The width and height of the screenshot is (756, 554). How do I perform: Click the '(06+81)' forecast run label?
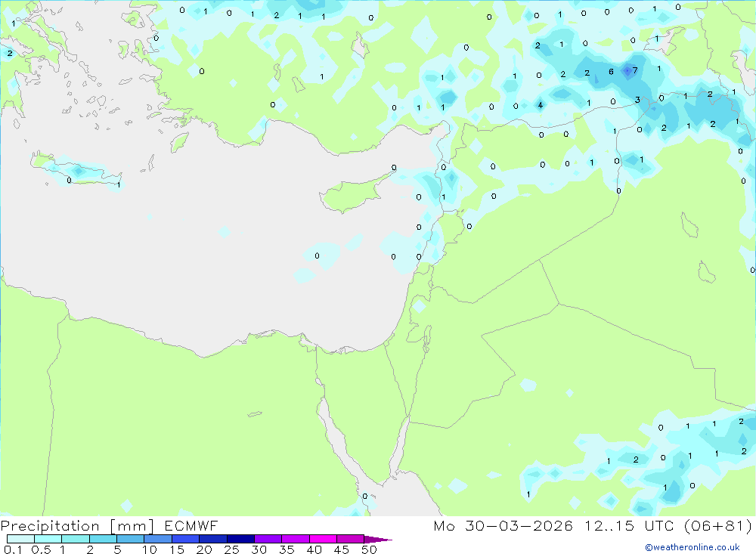pyautogui.click(x=718, y=526)
